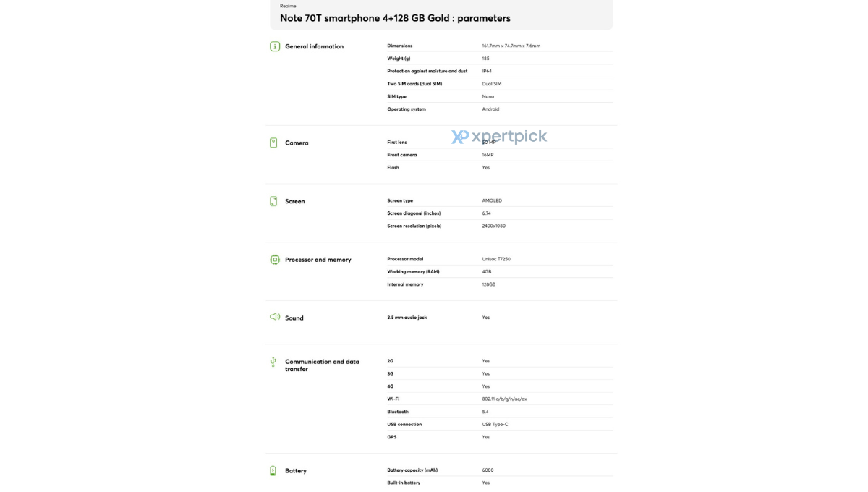The height and width of the screenshot is (492, 868).
Task: Click the Battery section icon
Action: click(273, 470)
